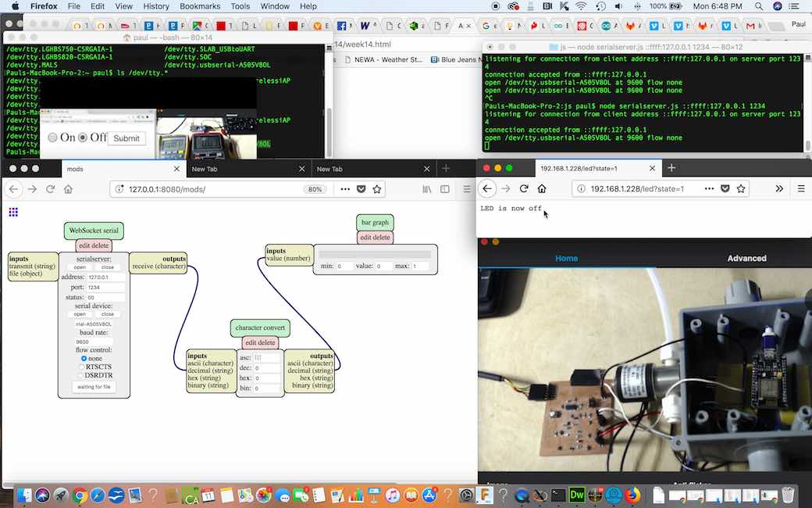
Task: Open Spotlight search in menu bar
Action: click(758, 6)
